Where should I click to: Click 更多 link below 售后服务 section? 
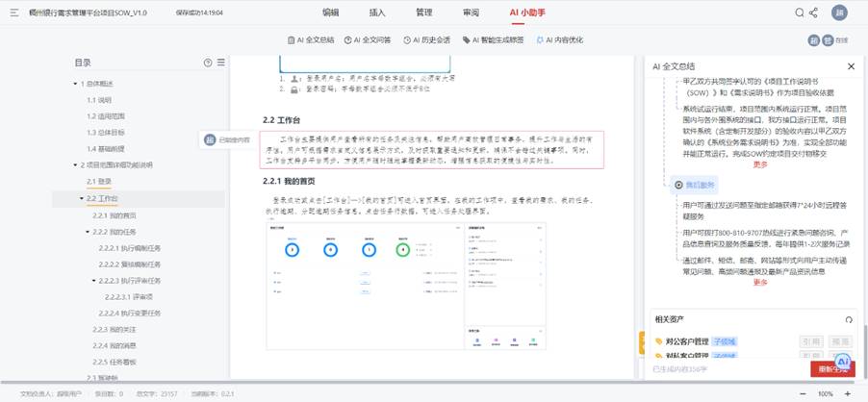pyautogui.click(x=760, y=282)
